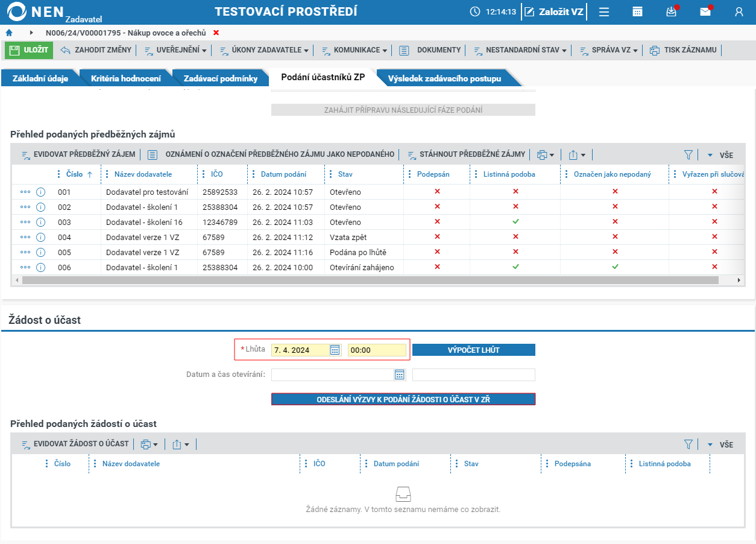Open the Výsledek zadávacího postupu tab
This screenshot has height=544, width=756.
(444, 78)
